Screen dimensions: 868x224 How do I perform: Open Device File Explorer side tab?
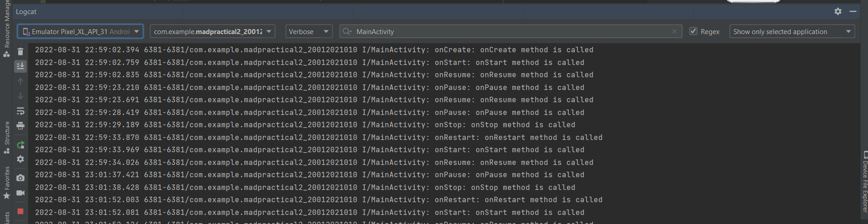click(865, 182)
